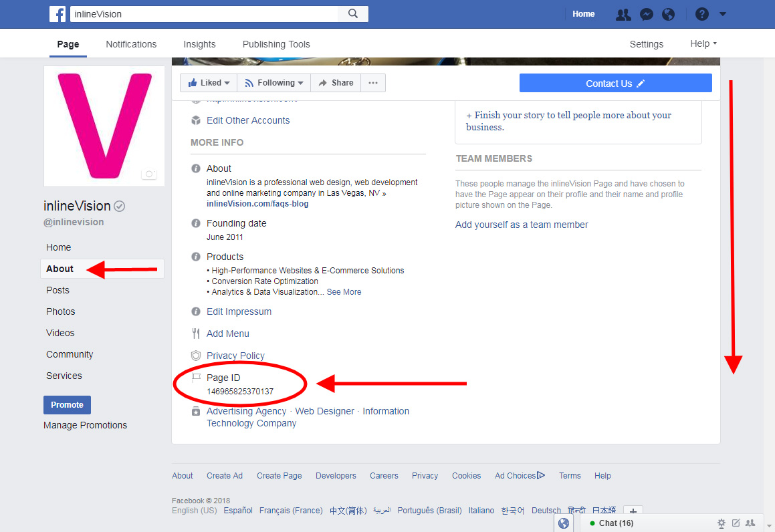Expand the account dropdown arrow in top bar

723,14
